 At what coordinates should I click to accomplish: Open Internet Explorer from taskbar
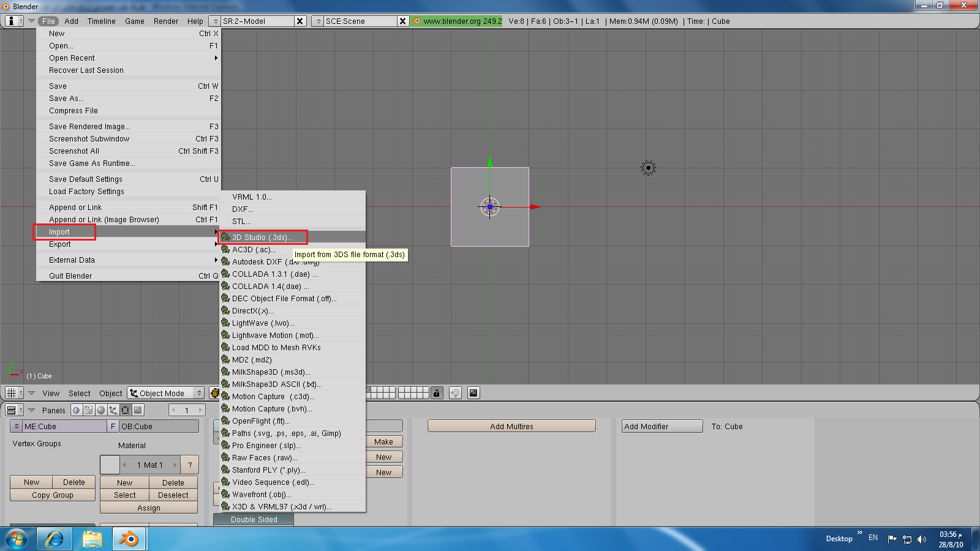point(55,539)
